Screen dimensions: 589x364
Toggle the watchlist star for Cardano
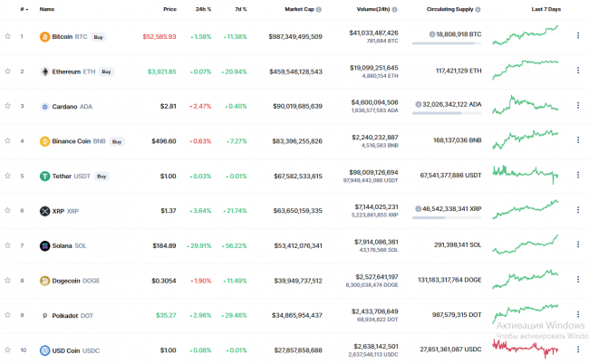coord(7,106)
